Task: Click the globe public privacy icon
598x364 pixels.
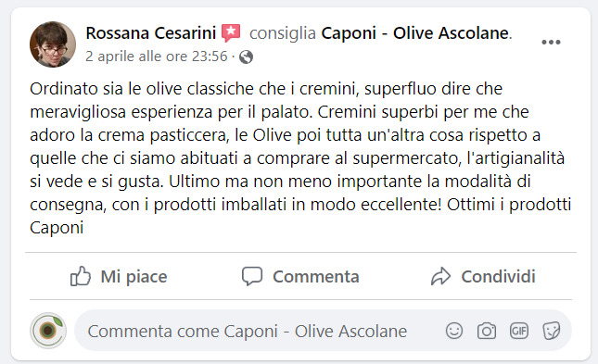Action: click(246, 56)
